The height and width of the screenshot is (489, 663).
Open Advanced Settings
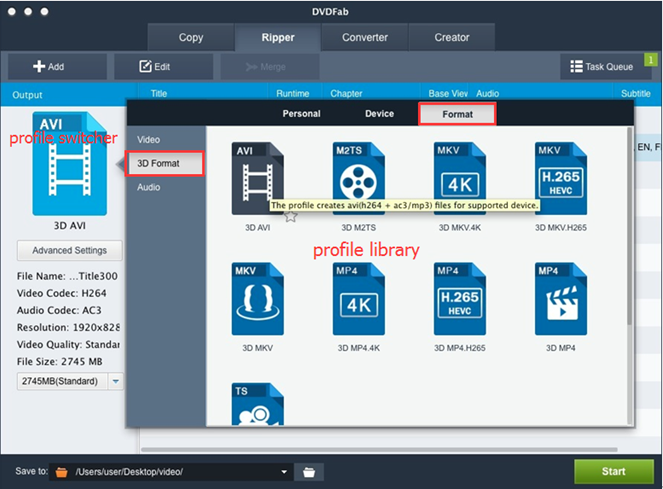[x=70, y=250]
